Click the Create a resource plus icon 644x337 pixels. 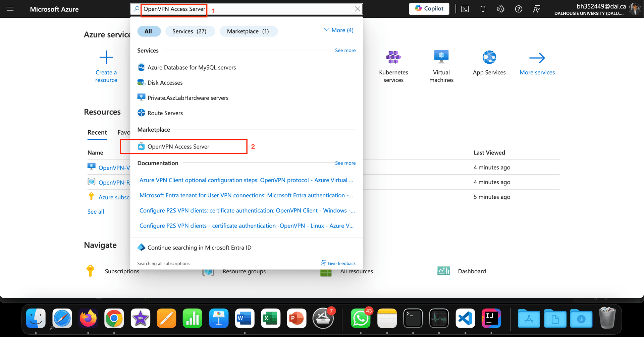(106, 58)
